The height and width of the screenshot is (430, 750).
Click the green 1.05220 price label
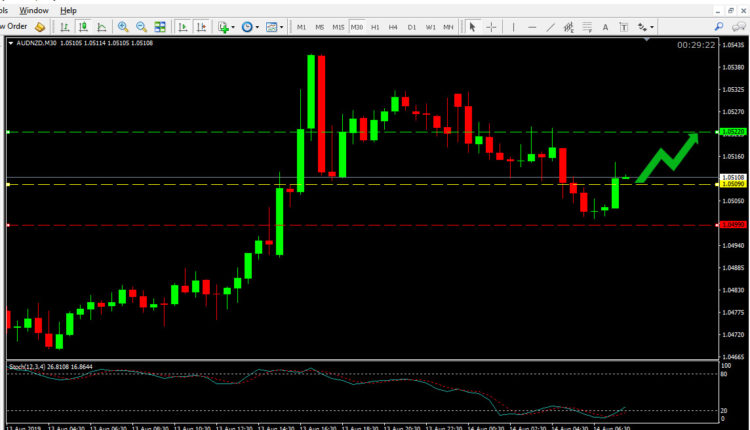tap(733, 132)
